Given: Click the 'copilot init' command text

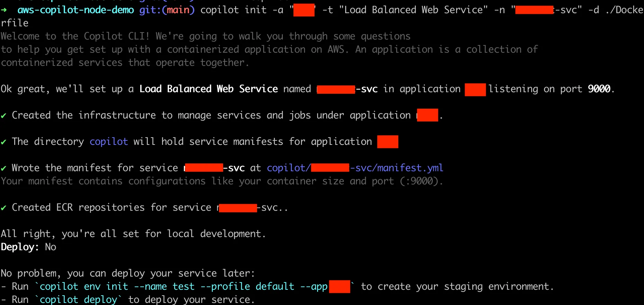Looking at the screenshot, I should coord(233,10).
